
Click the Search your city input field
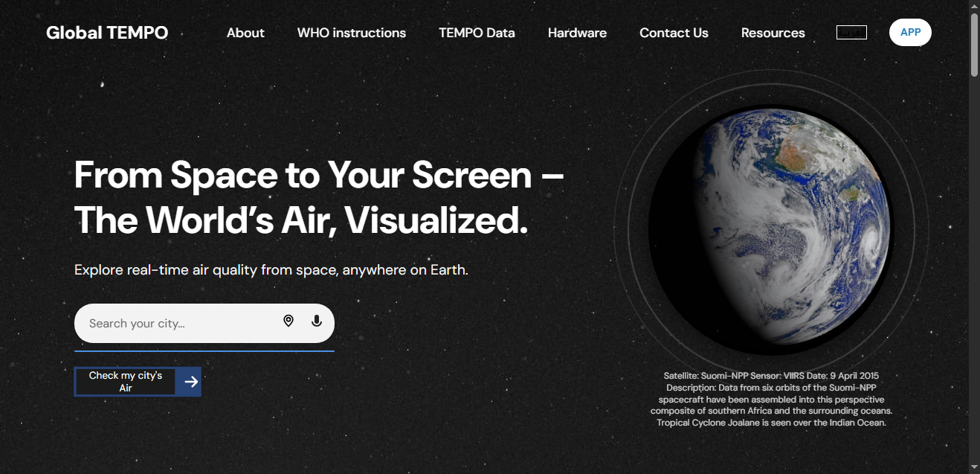[x=178, y=322]
